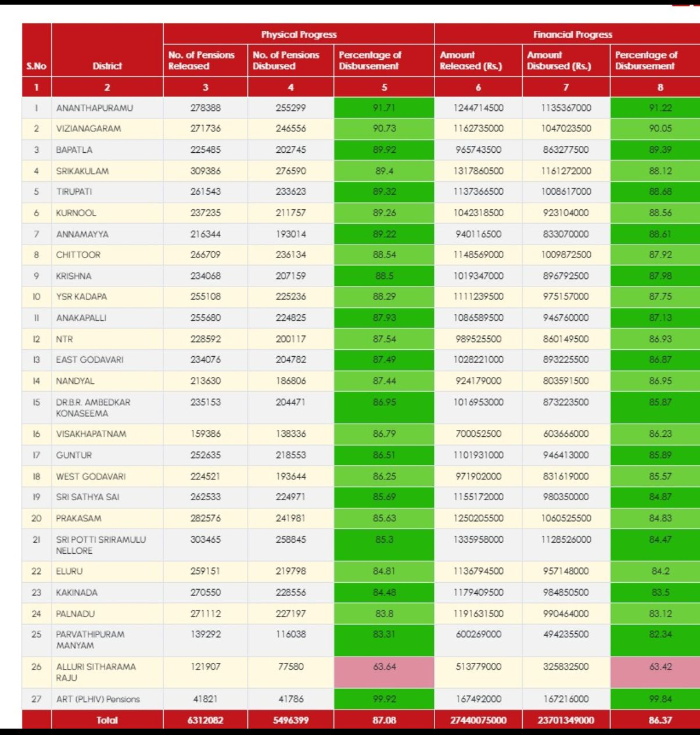
Task: Click the Amount Disbursed (Rs.) header
Action: (x=559, y=60)
